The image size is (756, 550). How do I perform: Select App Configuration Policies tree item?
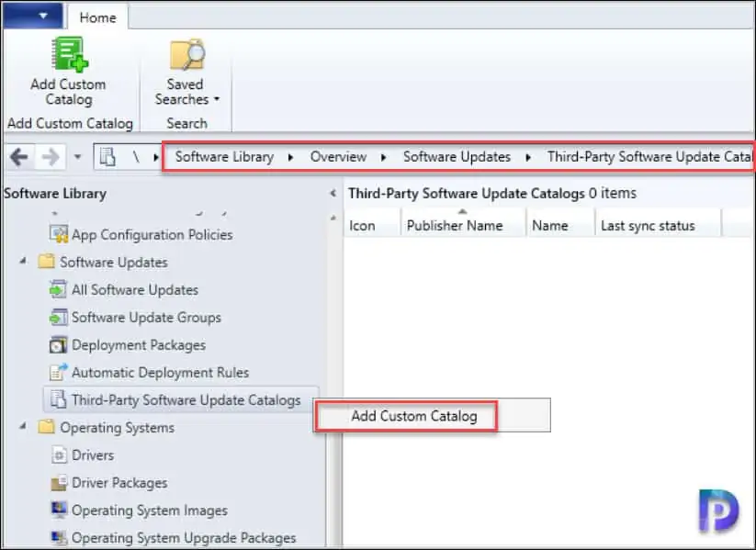152,235
